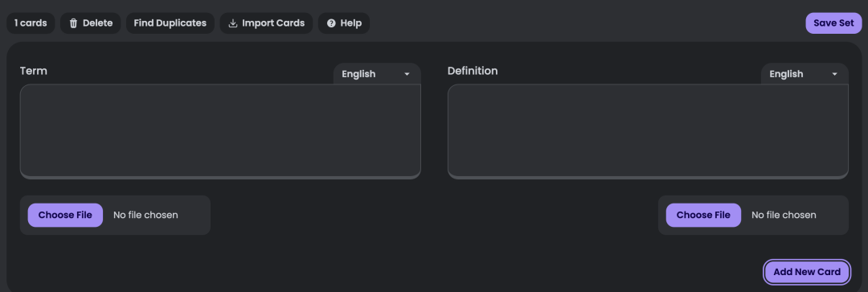
Task: Focus the Definition text area
Action: [x=648, y=131]
